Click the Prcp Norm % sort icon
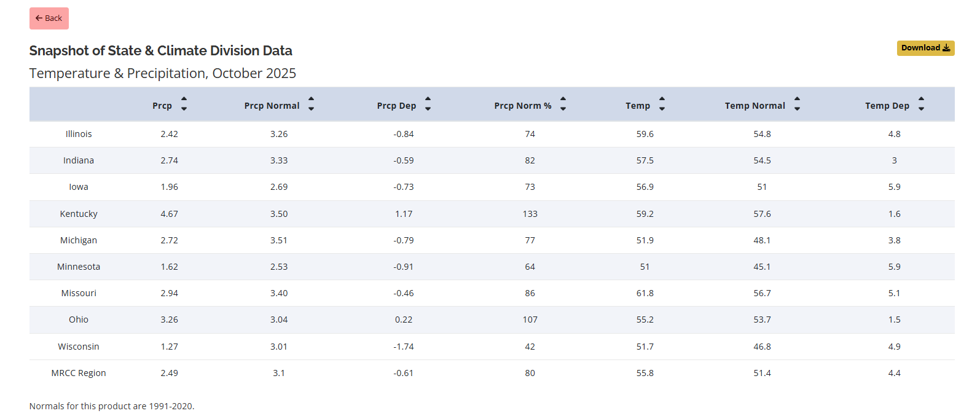The image size is (980, 416). [x=563, y=104]
